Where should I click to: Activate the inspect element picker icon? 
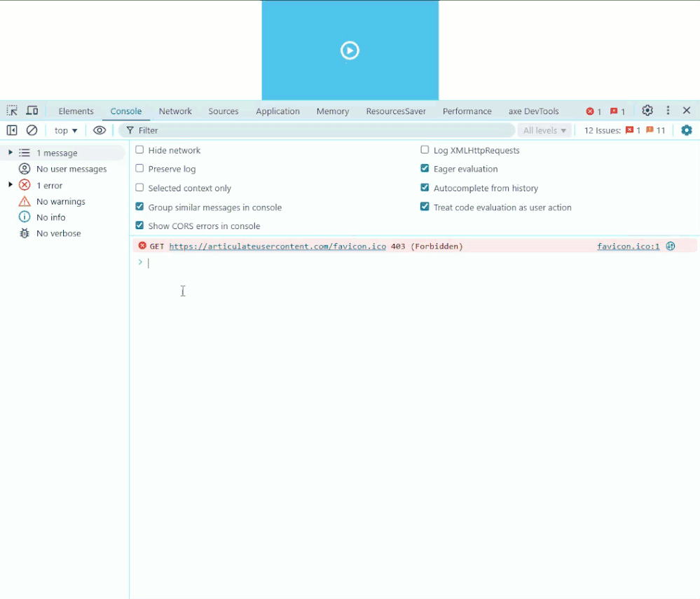(x=12, y=111)
